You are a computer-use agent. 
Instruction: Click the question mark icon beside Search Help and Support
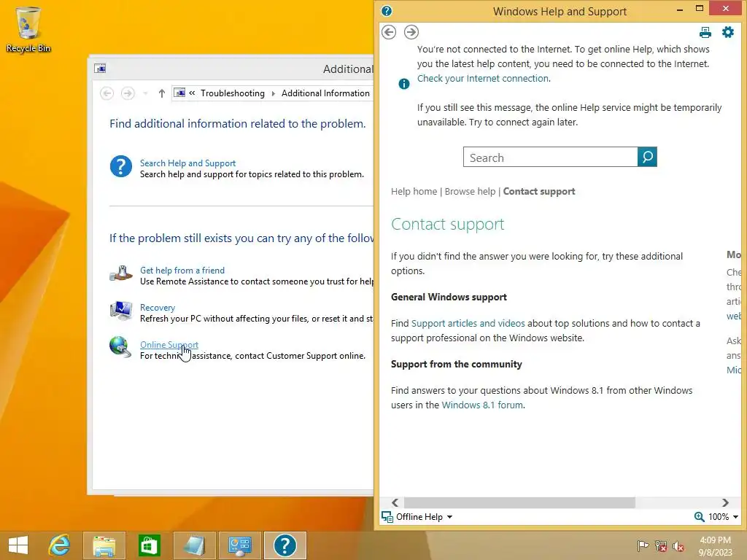pyautogui.click(x=121, y=167)
